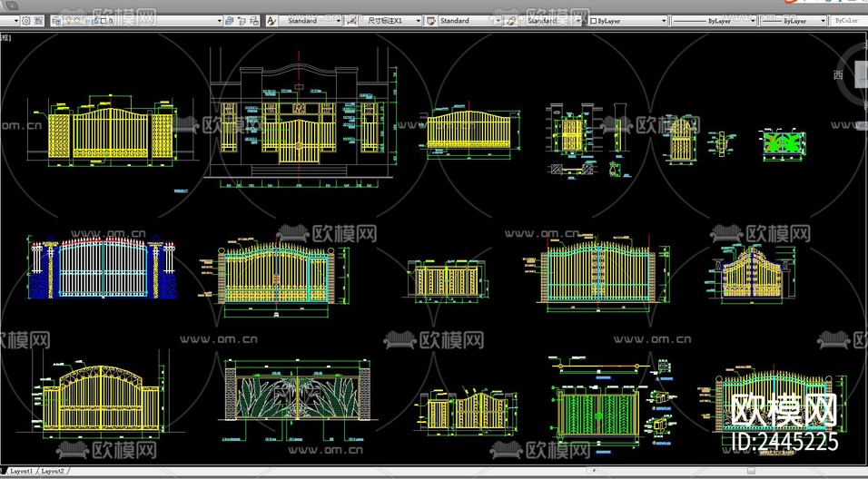Toggle the layer on/off lightbulb icon
The height and width of the screenshot is (479, 868).
(x=68, y=21)
